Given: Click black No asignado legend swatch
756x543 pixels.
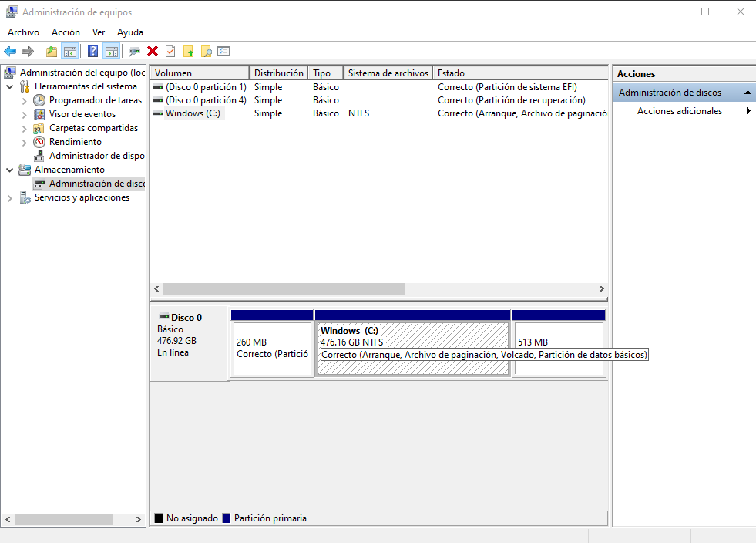Looking at the screenshot, I should pyautogui.click(x=159, y=518).
